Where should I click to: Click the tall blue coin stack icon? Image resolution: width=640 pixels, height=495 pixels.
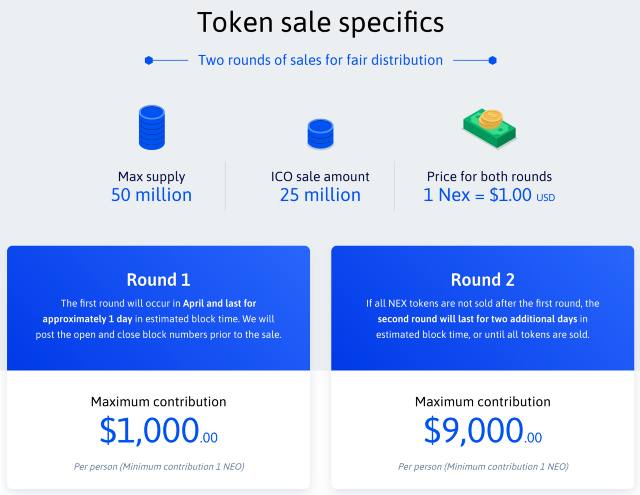pos(152,127)
